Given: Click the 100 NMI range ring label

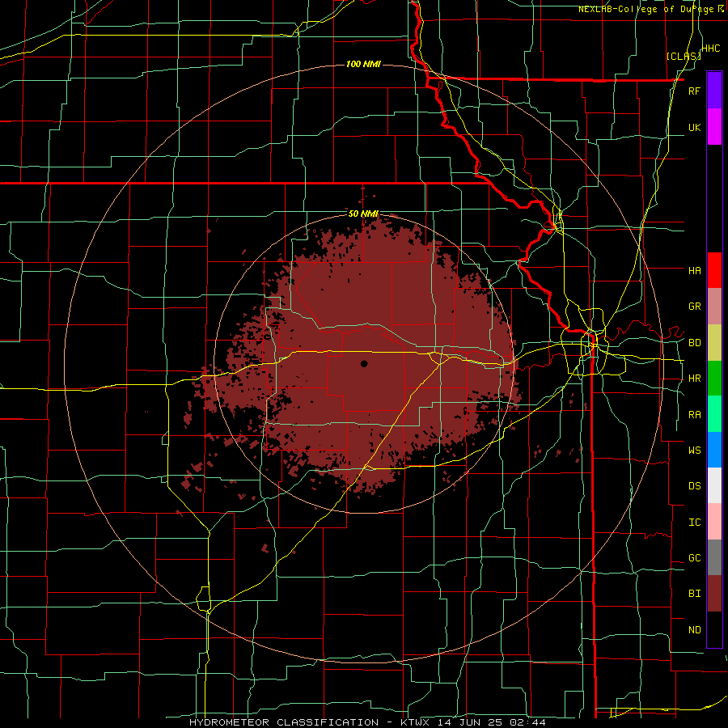Looking at the screenshot, I should [x=363, y=64].
